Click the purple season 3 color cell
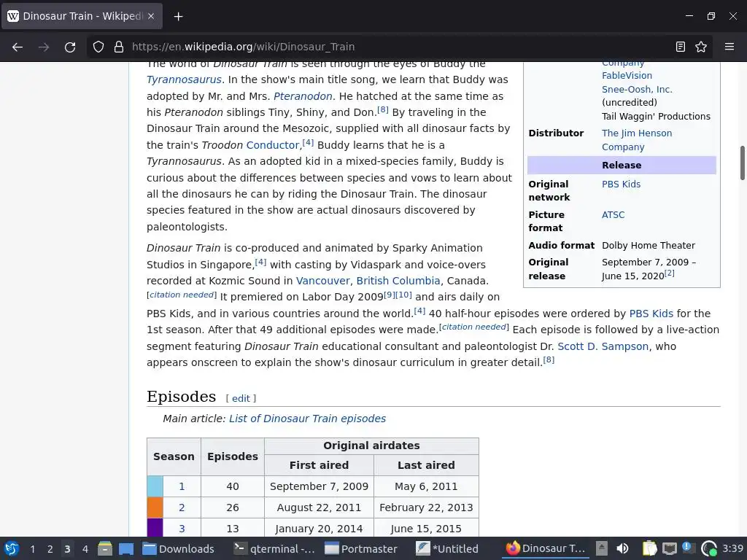Viewport: 747px width, 560px height. (155, 528)
